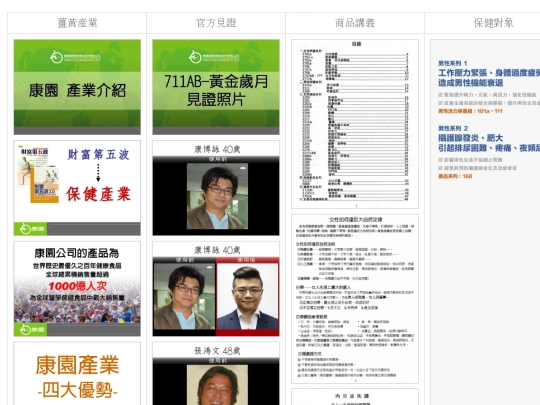Open the 內分泌失調 handout page

coord(355,397)
